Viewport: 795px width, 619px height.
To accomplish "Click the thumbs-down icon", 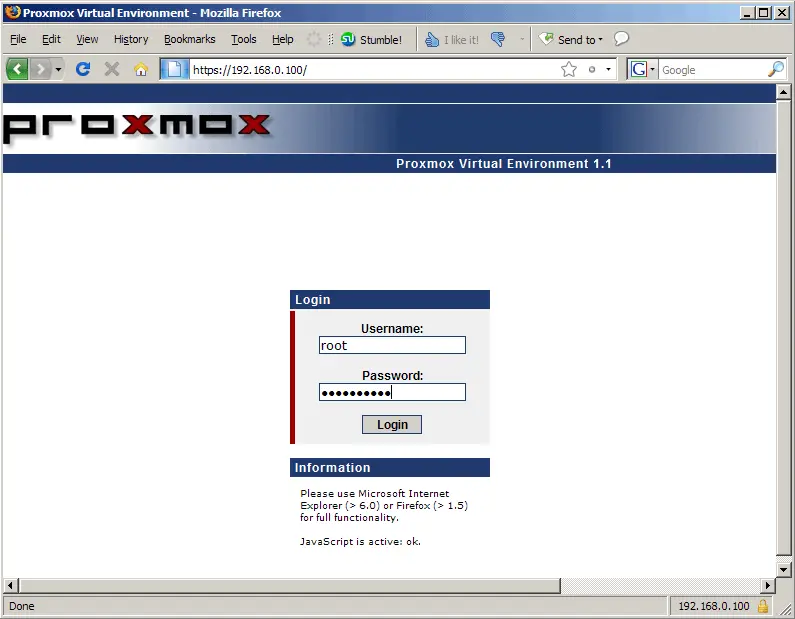I will click(498, 39).
